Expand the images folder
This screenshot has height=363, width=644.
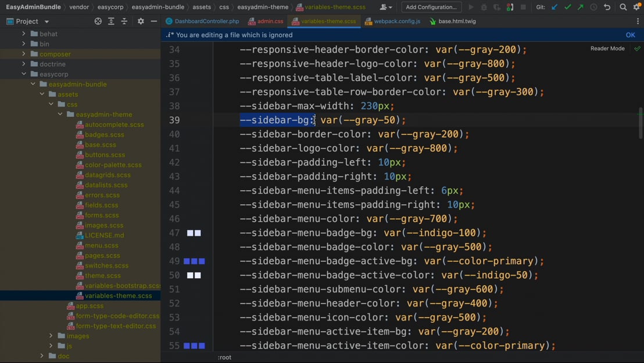point(51,336)
